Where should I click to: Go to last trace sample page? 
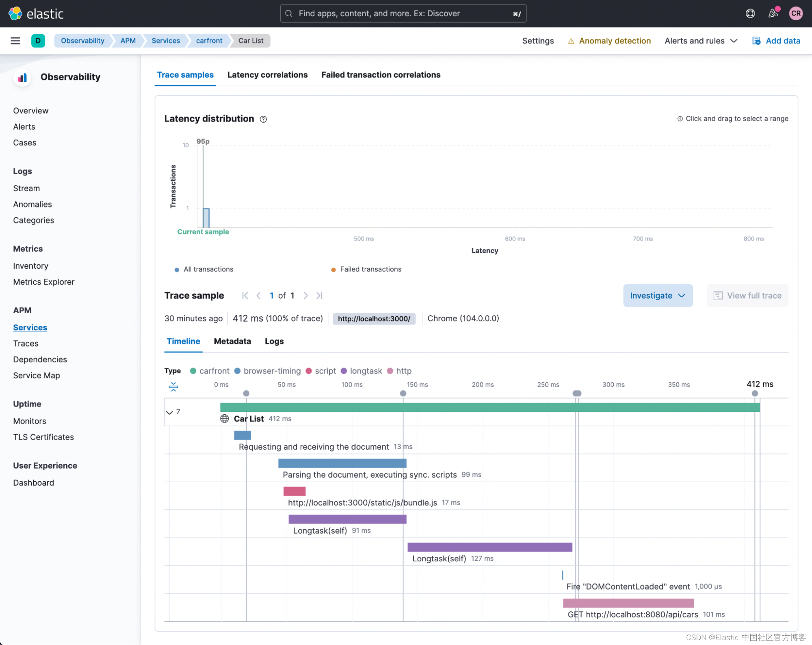pos(319,296)
